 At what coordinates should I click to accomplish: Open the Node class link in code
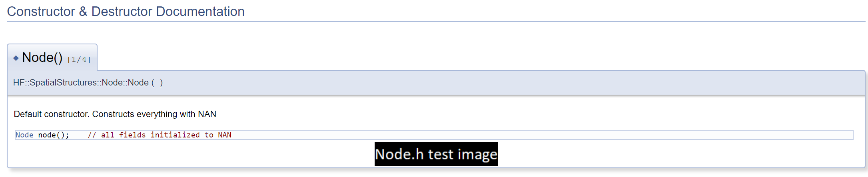pyautogui.click(x=24, y=135)
